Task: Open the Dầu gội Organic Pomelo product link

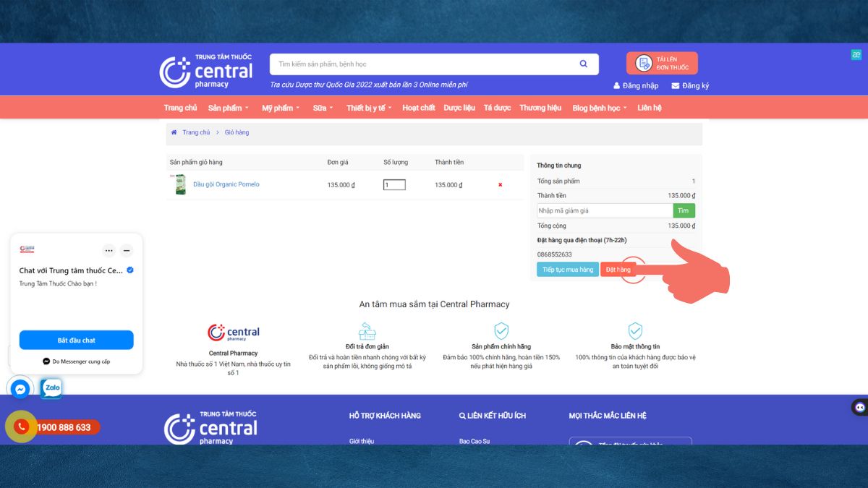Action: click(226, 184)
